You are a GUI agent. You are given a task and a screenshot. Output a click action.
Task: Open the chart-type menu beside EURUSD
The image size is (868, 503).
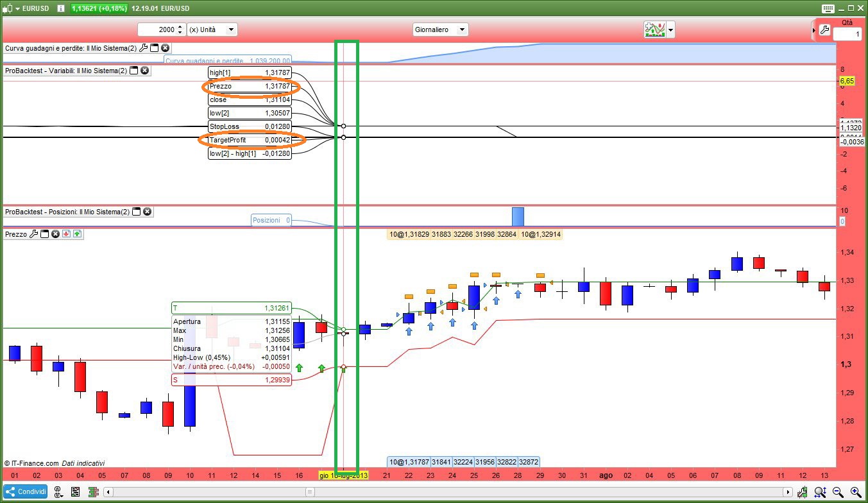10,8
